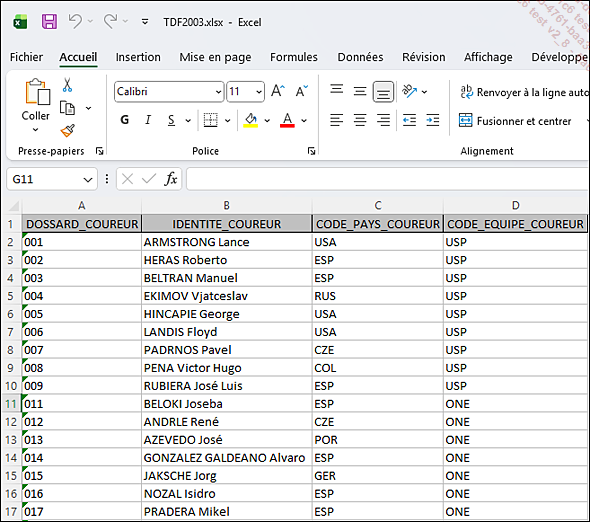Click the fx Insert Function icon
The image size is (590, 522).
click(170, 179)
